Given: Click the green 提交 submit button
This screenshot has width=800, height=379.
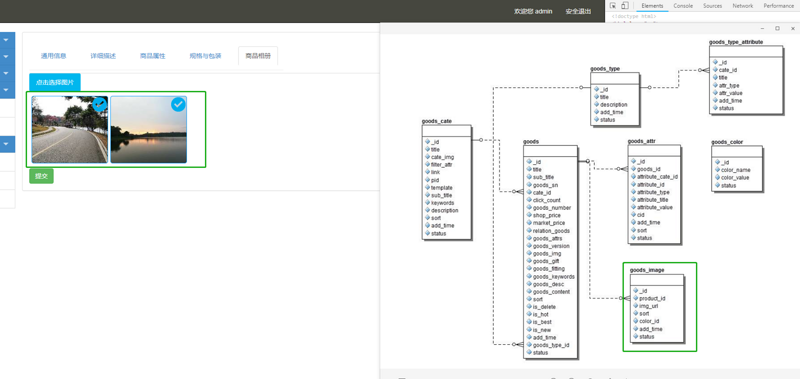Looking at the screenshot, I should [x=41, y=176].
